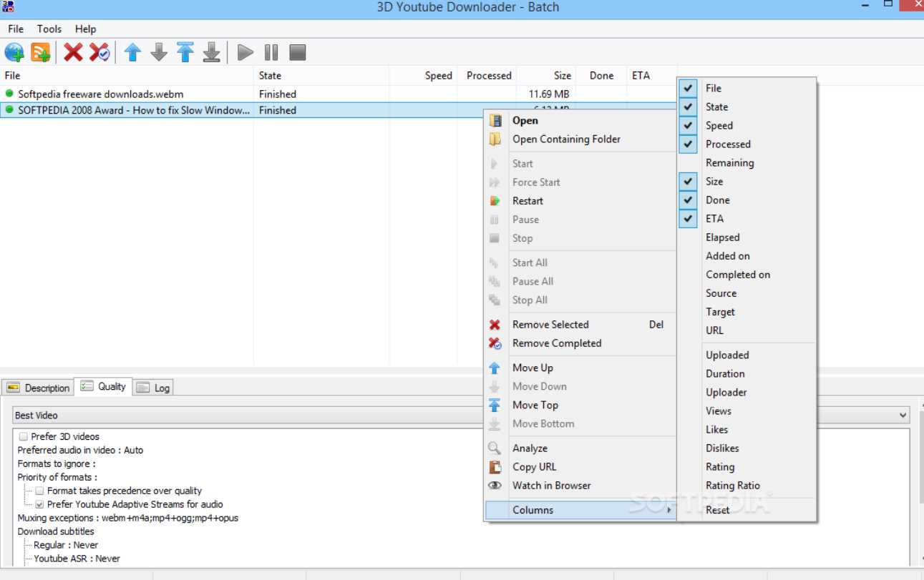The image size is (924, 580).
Task: Uncheck the State column option
Action: pyautogui.click(x=688, y=107)
